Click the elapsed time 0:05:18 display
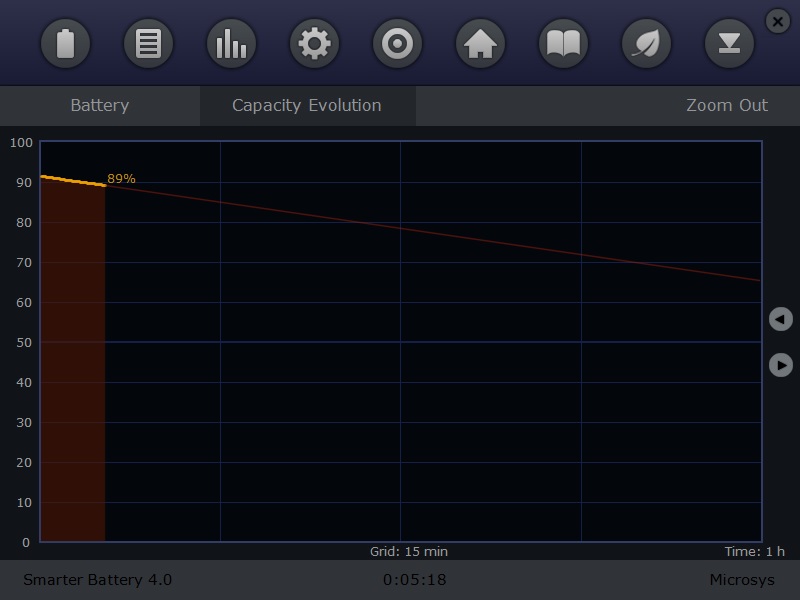This screenshot has height=600, width=800. [x=413, y=578]
